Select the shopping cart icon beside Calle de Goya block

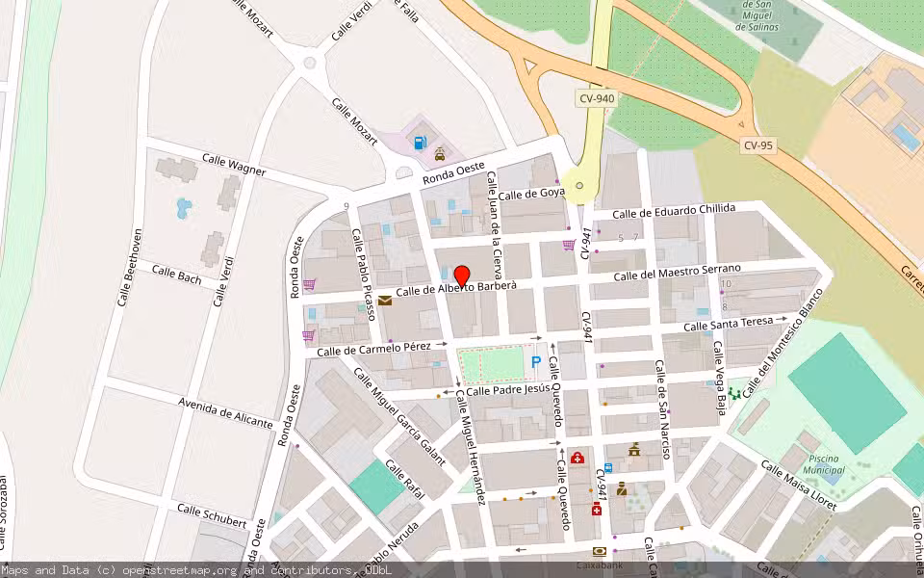[x=569, y=245]
